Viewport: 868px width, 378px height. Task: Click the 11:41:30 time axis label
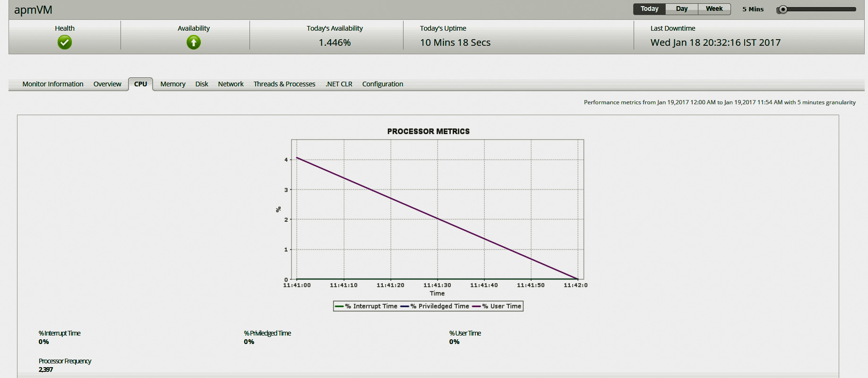437,285
